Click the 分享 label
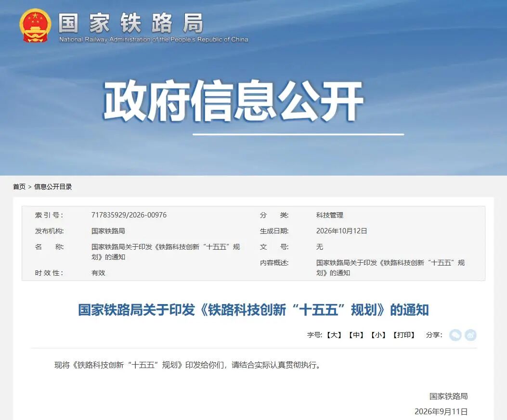The height and width of the screenshot is (420, 507). (434, 335)
